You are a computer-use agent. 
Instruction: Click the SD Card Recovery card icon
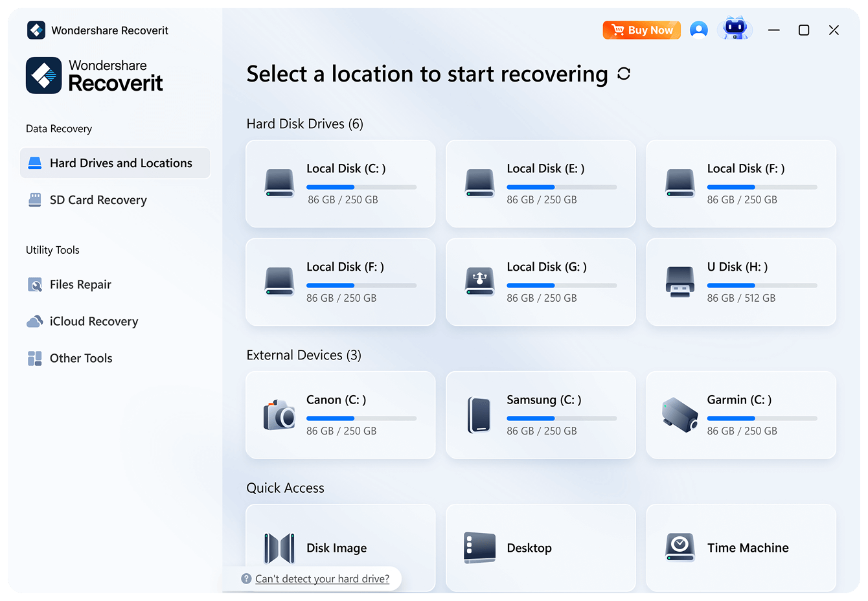(x=35, y=200)
